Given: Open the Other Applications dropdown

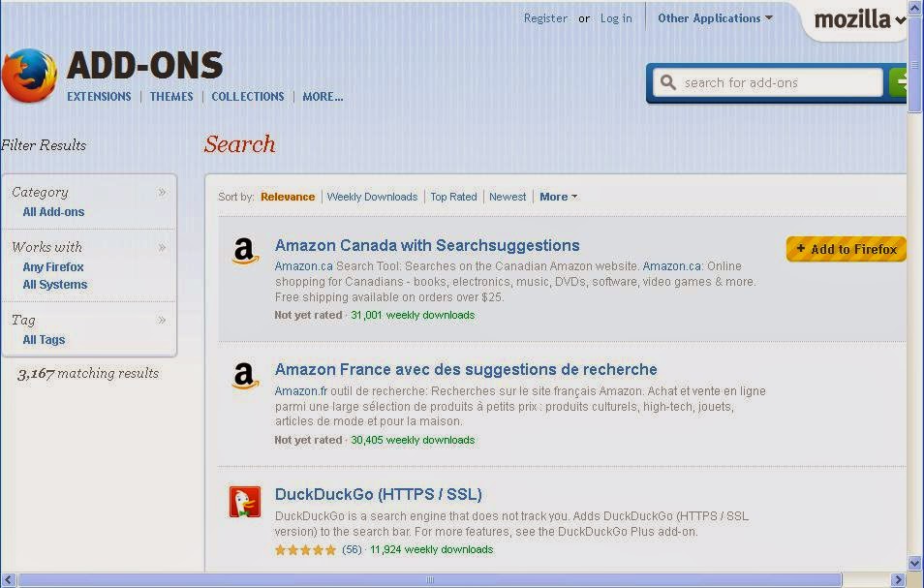Looking at the screenshot, I should (x=715, y=18).
